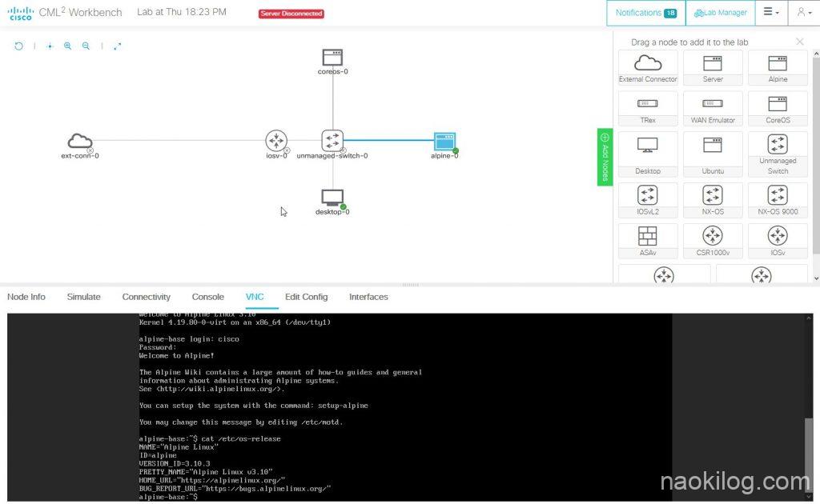
Task: Switch to the Simulate tab
Action: [83, 297]
